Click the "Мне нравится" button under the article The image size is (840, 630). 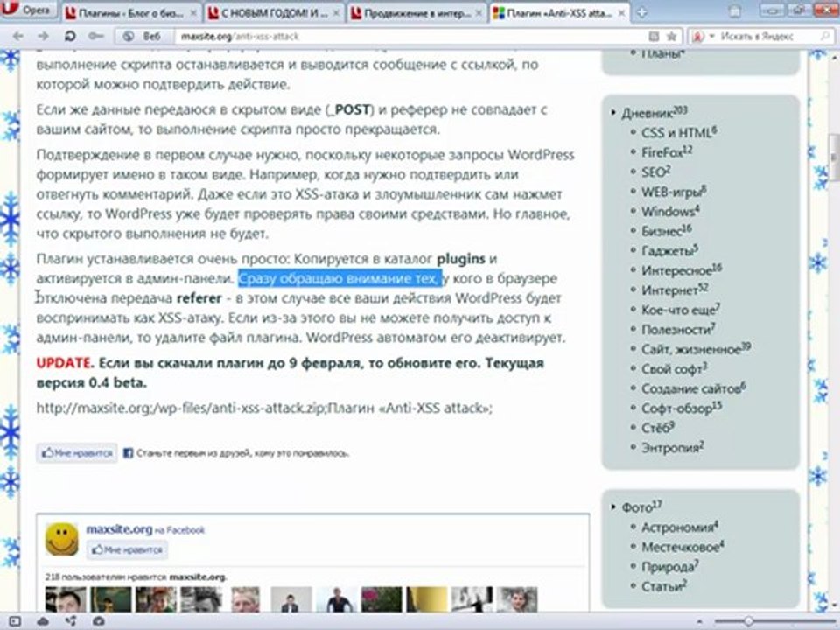[x=77, y=453]
